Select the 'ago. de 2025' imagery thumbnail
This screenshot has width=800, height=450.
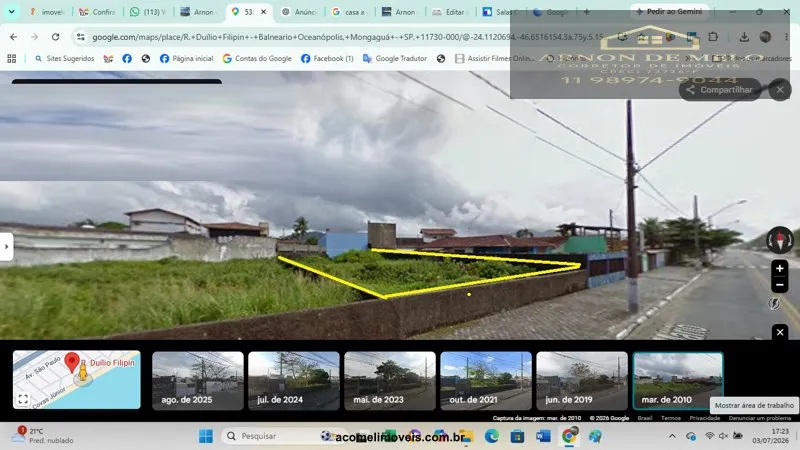coord(198,381)
